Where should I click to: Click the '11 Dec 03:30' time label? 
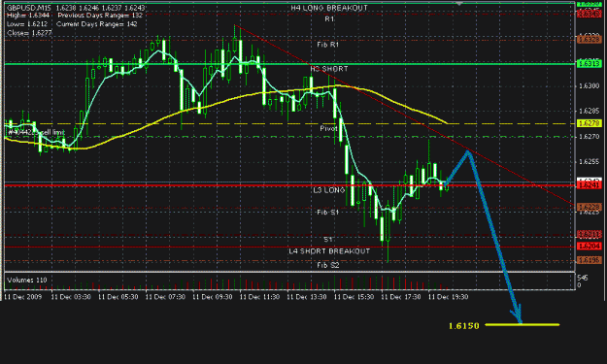(71, 297)
